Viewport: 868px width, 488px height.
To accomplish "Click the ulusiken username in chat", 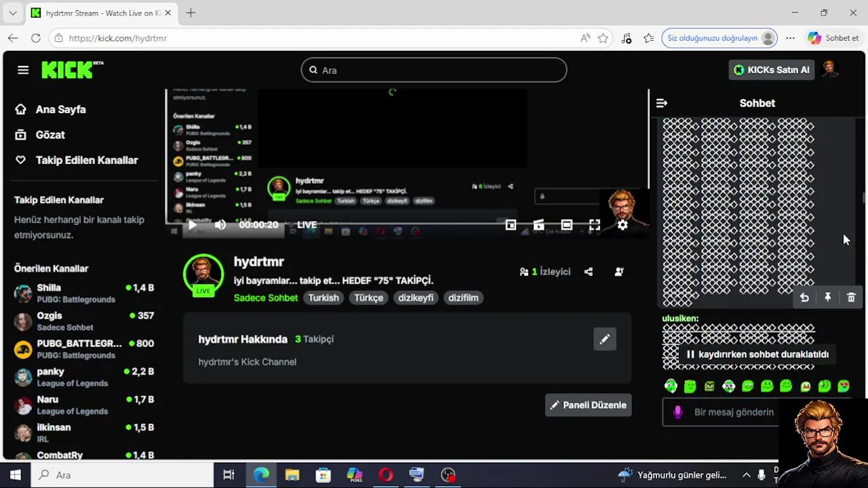I will pyautogui.click(x=680, y=319).
